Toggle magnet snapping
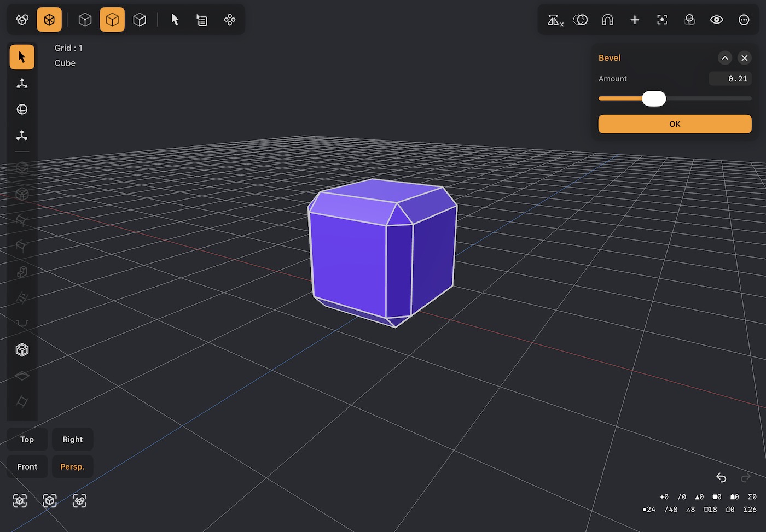This screenshot has width=766, height=532. pyautogui.click(x=607, y=20)
